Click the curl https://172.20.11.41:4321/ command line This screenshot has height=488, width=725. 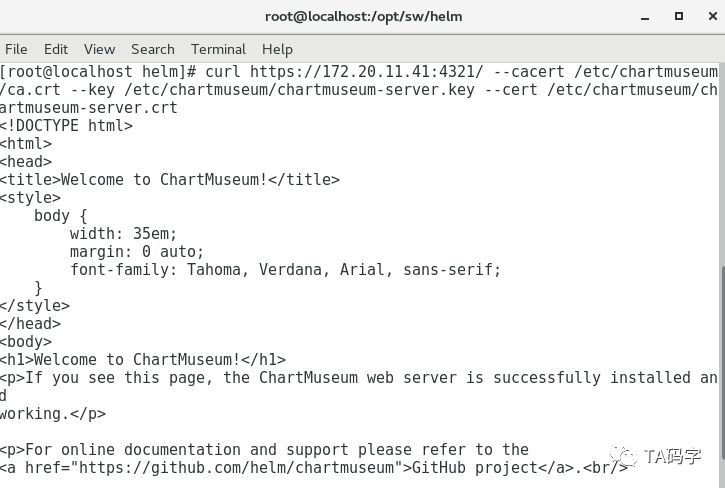pyautogui.click(x=359, y=72)
